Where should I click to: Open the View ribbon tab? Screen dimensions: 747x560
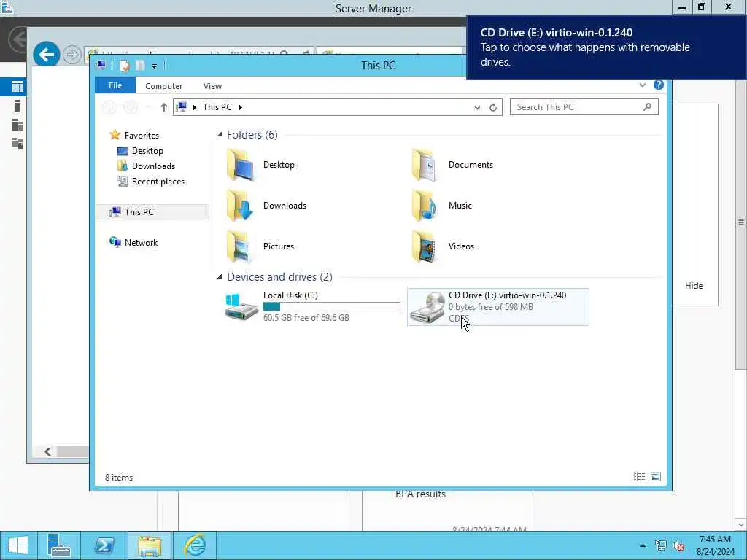(212, 86)
